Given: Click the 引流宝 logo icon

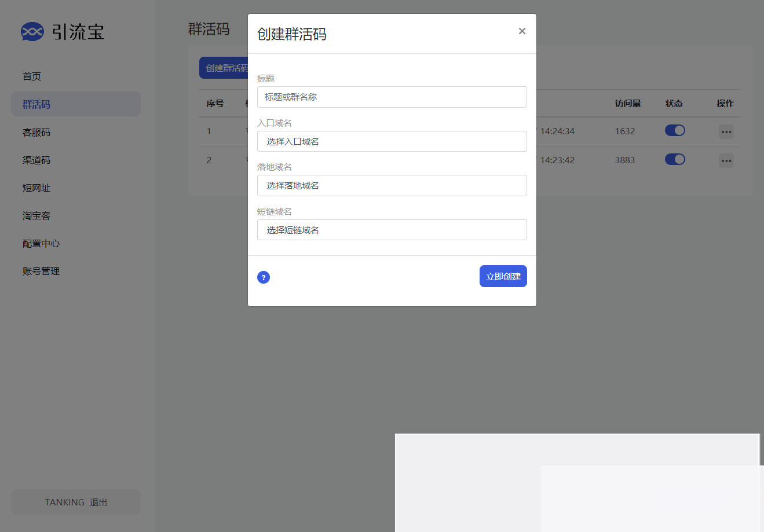Looking at the screenshot, I should tap(32, 31).
